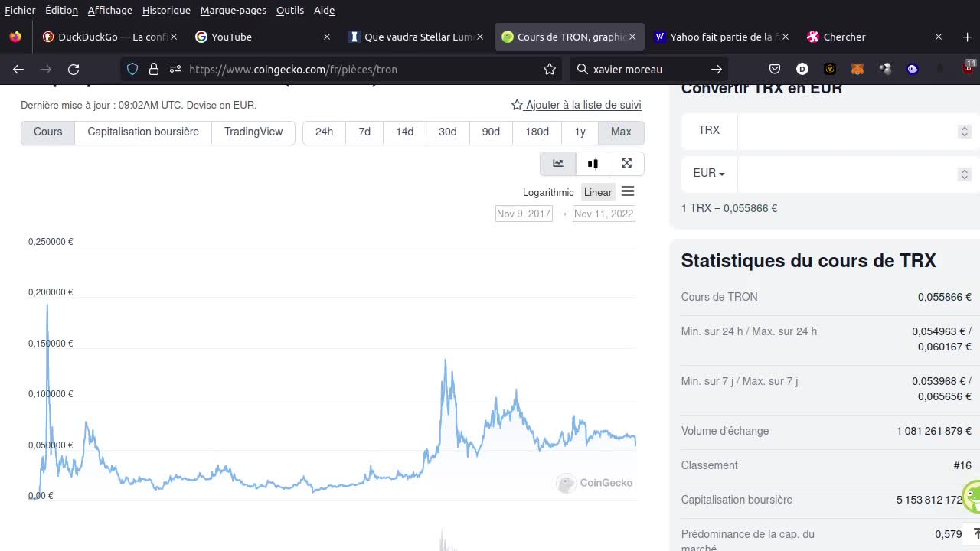Show the Capitalisation boursière chart tab
The image size is (980, 551).
(143, 132)
